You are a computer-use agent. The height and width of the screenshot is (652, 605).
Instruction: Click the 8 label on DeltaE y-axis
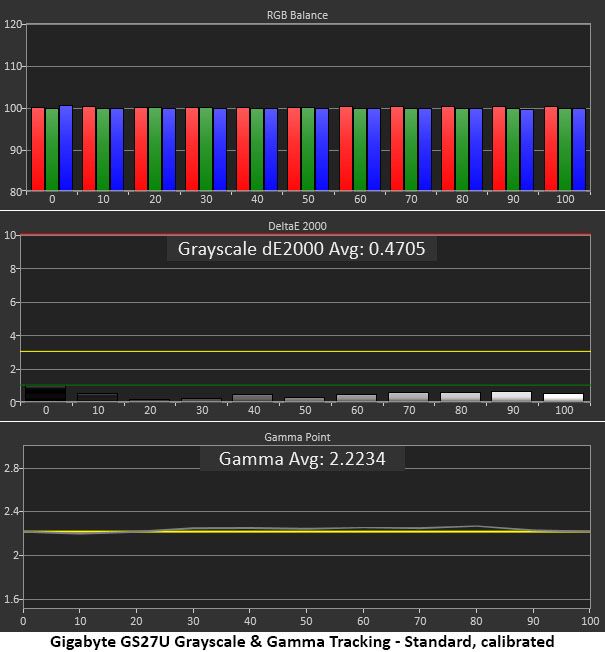point(13,269)
